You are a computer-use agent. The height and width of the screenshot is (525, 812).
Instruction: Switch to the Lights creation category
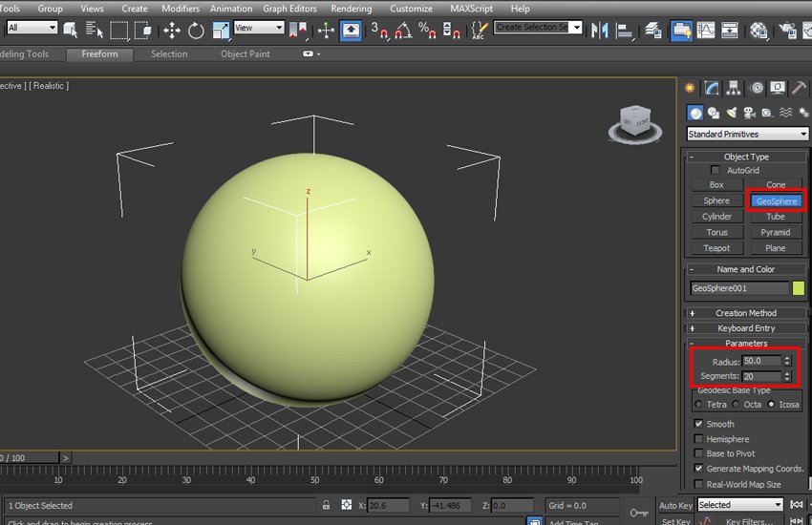[731, 113]
